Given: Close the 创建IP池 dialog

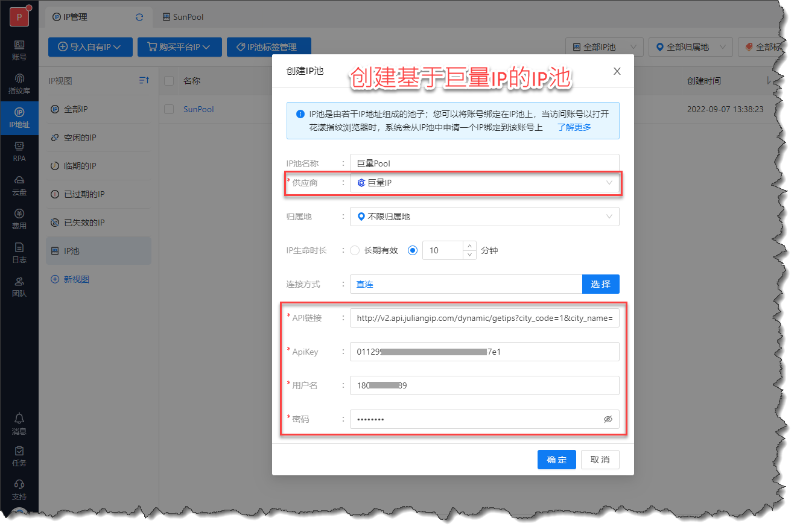Looking at the screenshot, I should tap(617, 71).
